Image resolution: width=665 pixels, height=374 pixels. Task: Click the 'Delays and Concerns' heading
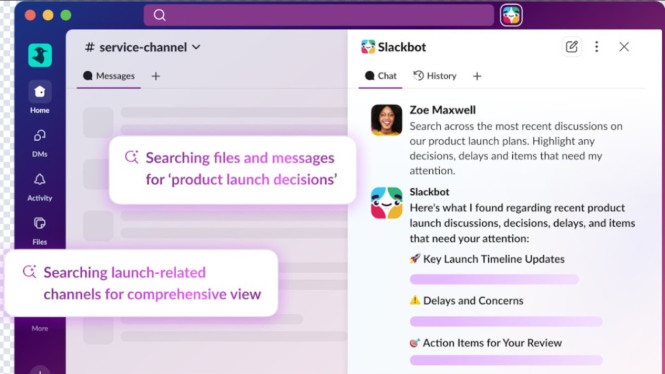tap(473, 301)
